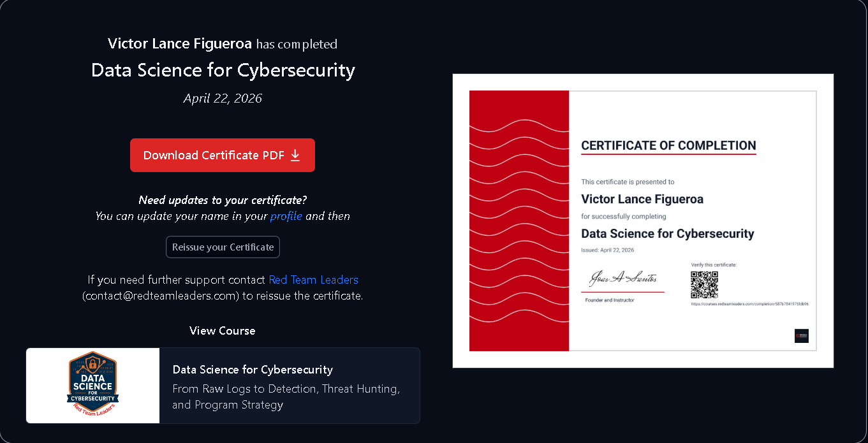
Task: Click the Data Science for Cybersecurity shield badge
Action: click(93, 385)
